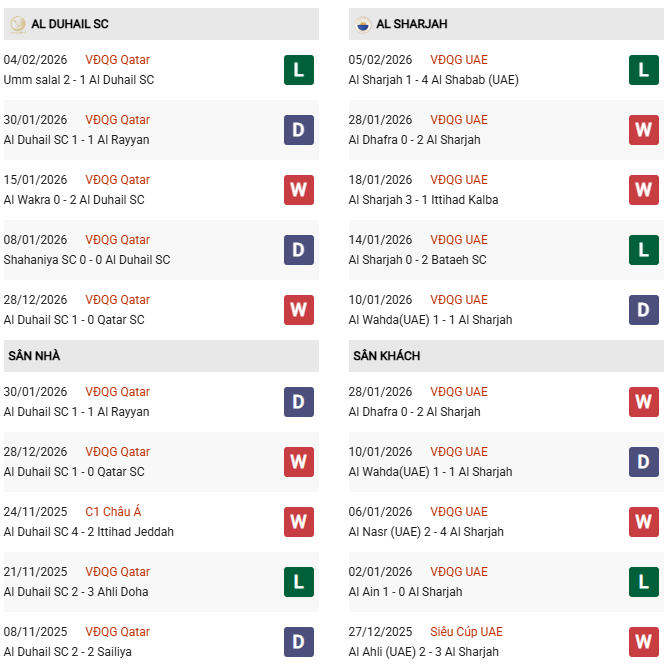Click the D badge for Shahaniya SC match
667x666 pixels.
(298, 250)
